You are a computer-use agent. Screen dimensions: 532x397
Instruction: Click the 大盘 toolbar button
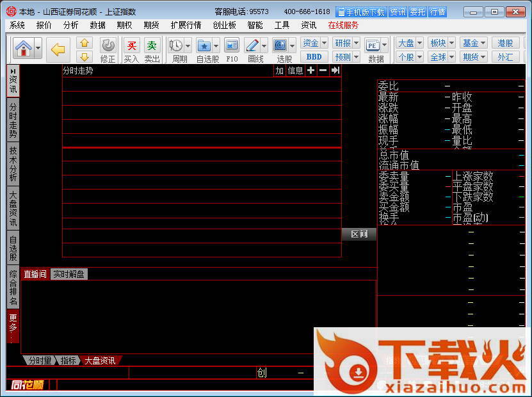(406, 43)
